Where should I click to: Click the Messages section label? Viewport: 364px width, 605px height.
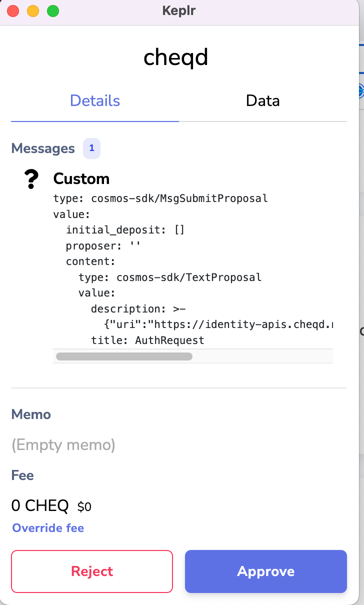(x=43, y=148)
